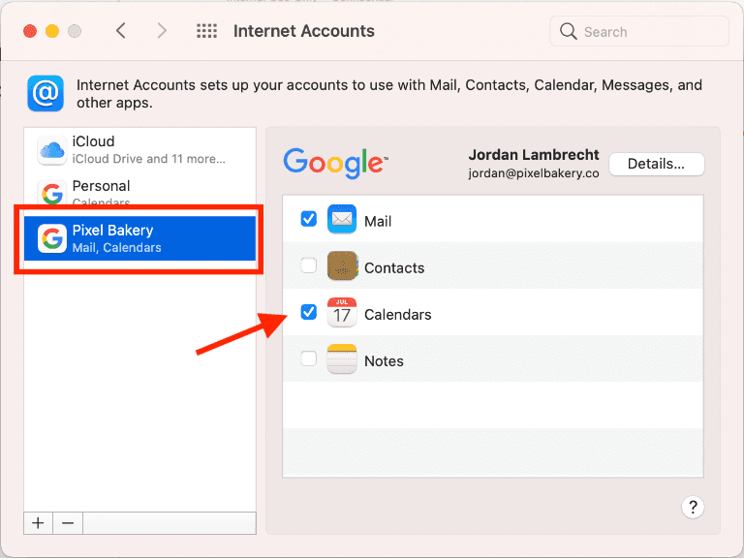Uncheck the Mail checkbox
Viewport: 744px width, 560px height.
coord(308,219)
